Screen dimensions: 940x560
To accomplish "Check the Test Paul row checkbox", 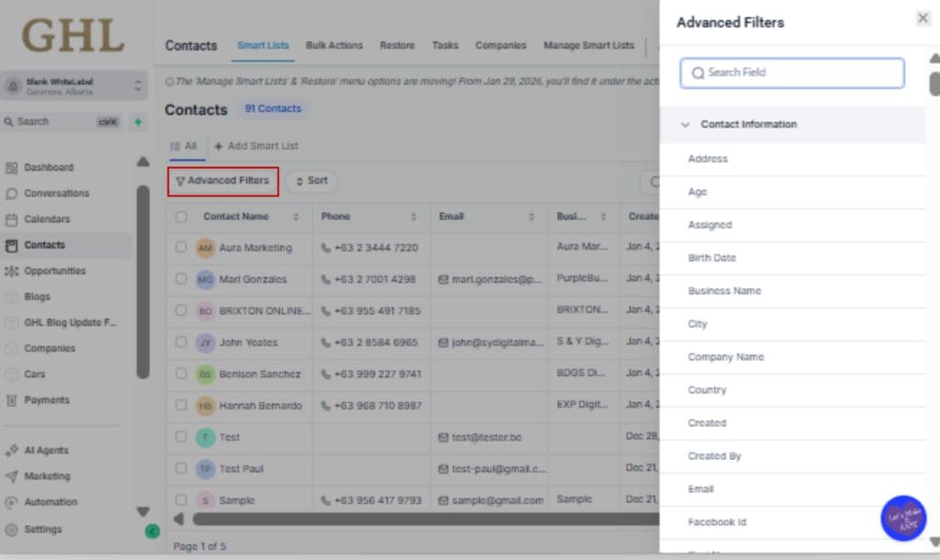I will 180,466.
